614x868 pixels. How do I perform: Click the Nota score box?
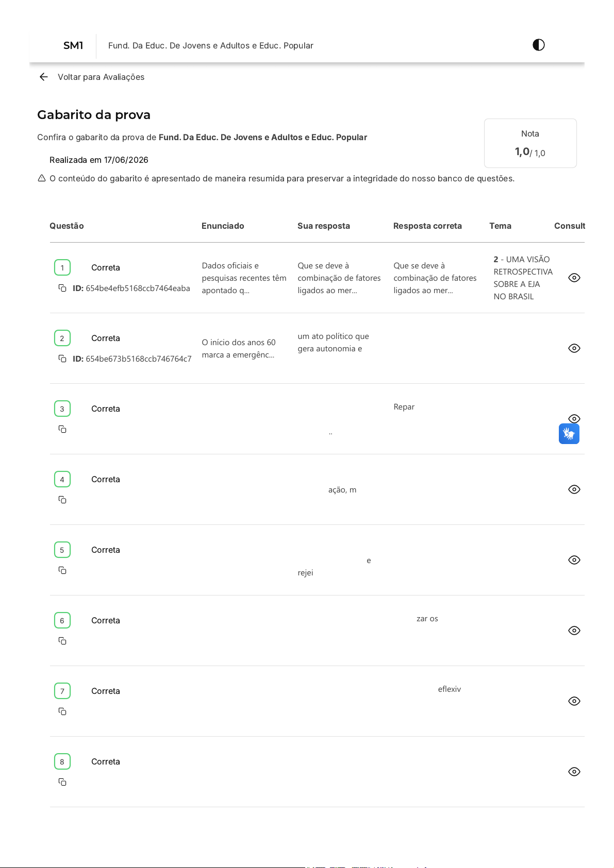530,143
